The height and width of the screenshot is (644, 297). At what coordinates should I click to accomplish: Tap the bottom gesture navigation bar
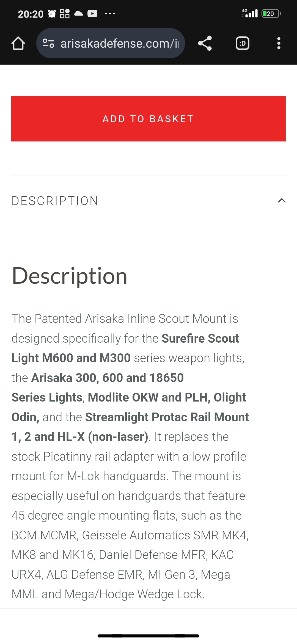[x=148, y=636]
